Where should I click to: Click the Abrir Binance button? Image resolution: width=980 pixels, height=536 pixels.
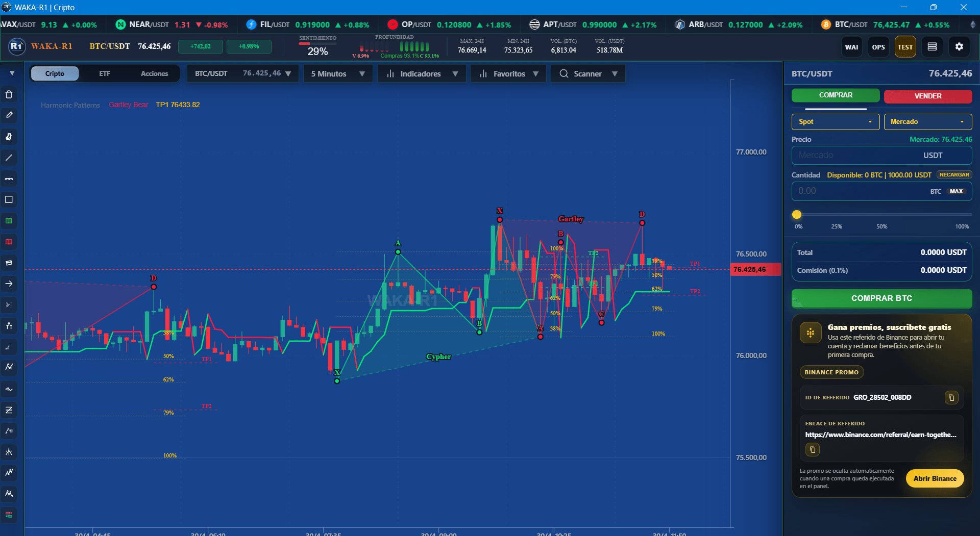(935, 478)
